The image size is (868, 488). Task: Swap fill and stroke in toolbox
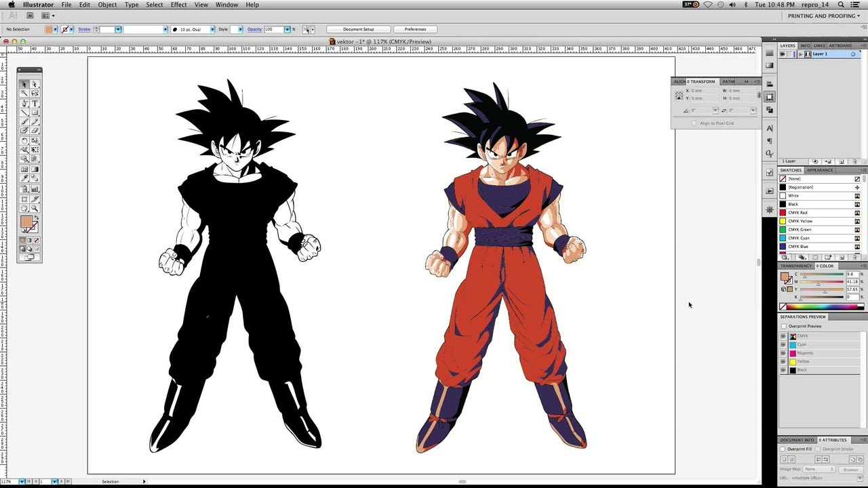tap(36, 217)
